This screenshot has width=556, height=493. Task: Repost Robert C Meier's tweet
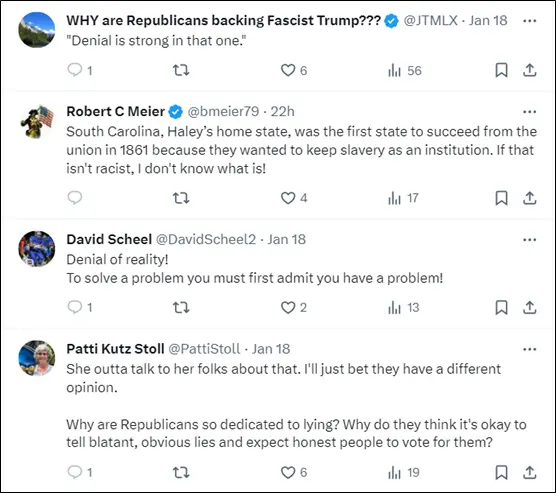pos(181,198)
